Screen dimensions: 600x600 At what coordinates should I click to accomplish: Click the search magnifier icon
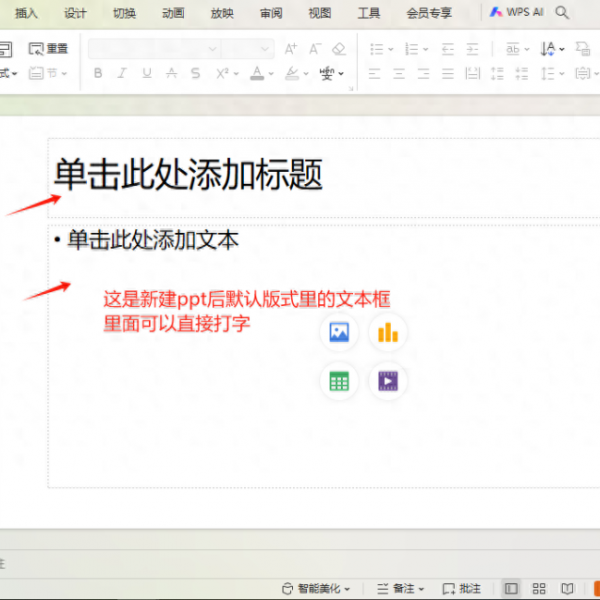562,13
